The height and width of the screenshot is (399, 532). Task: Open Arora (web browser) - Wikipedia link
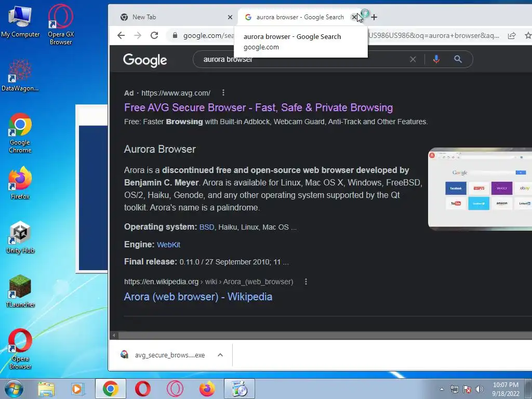pos(198,297)
